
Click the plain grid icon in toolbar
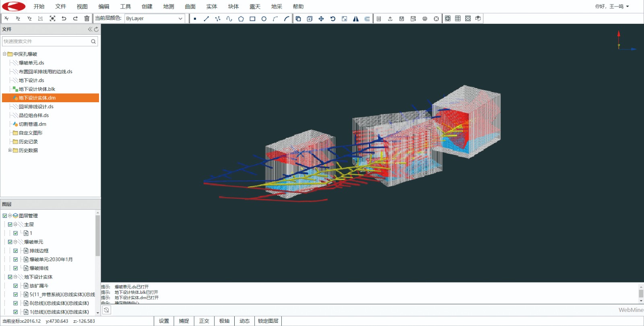(x=458, y=19)
